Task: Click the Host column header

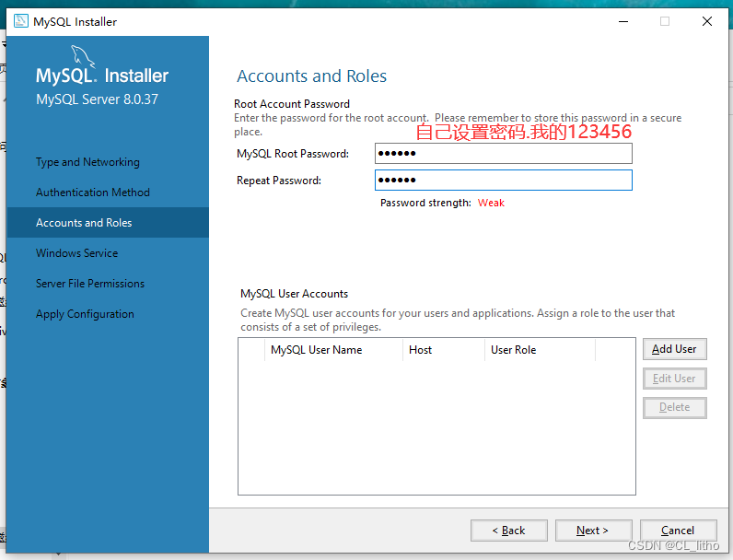Action: 443,350
